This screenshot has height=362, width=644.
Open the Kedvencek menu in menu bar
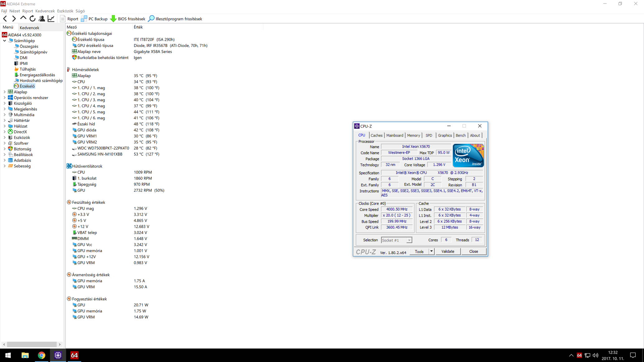[45, 11]
